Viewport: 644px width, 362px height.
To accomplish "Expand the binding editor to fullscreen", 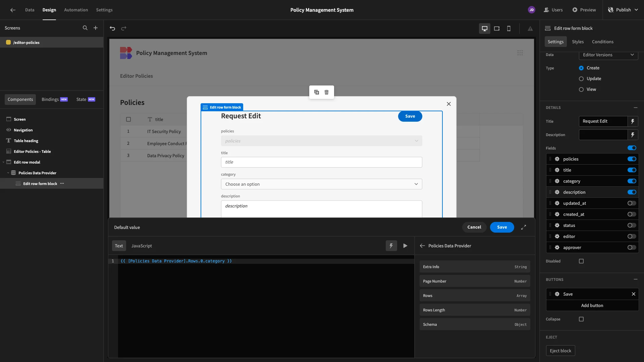I will click(x=524, y=227).
